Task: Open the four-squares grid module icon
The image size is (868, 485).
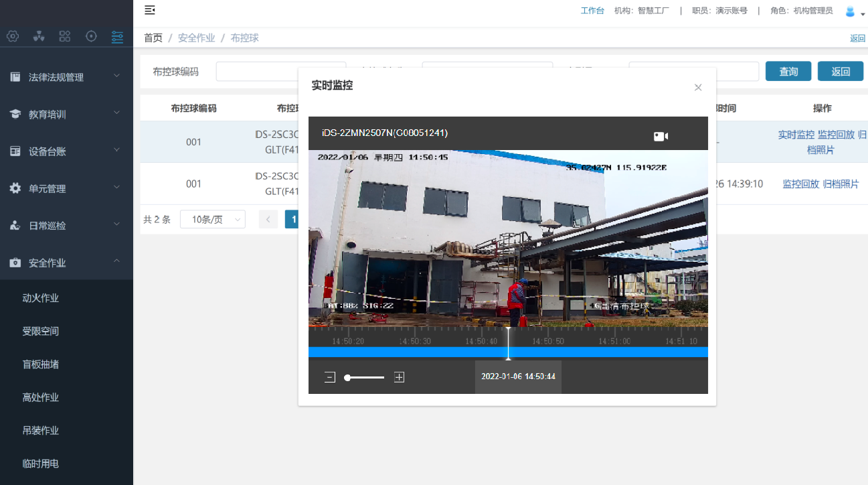Action: click(65, 36)
